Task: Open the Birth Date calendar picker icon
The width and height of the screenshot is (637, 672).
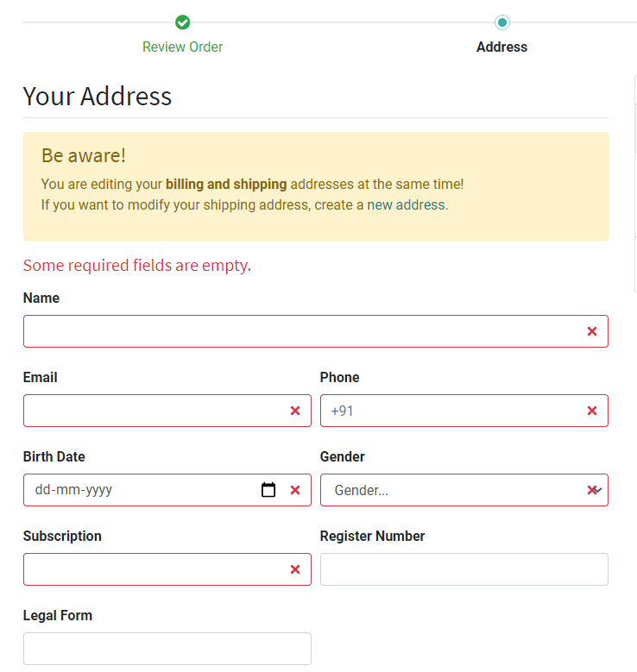Action: 268,489
